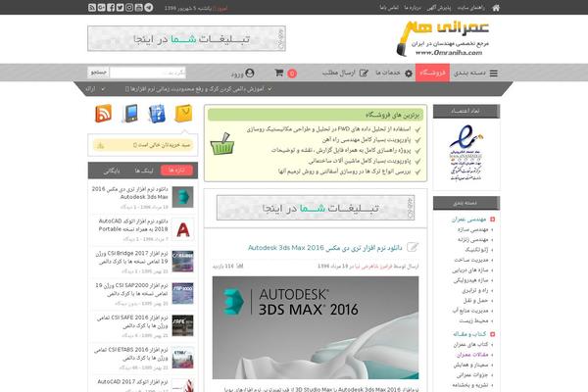Open the Telegram social icon

point(149,8)
